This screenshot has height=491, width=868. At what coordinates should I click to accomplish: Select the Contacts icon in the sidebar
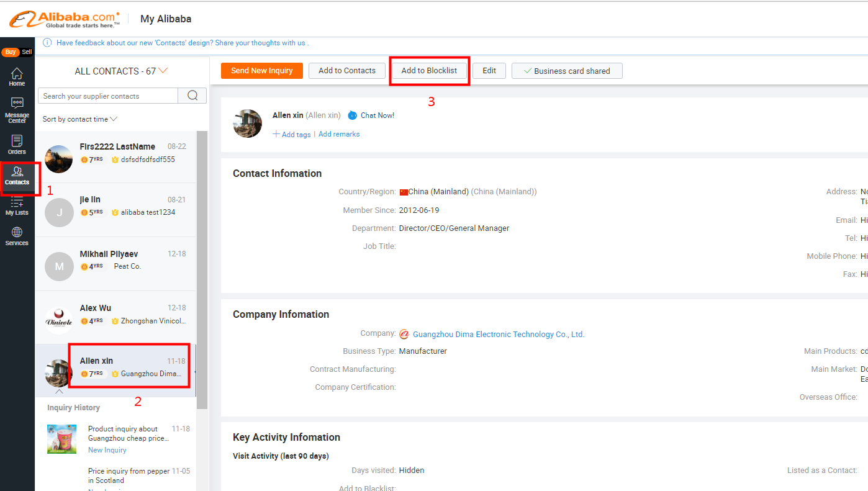pyautogui.click(x=17, y=177)
